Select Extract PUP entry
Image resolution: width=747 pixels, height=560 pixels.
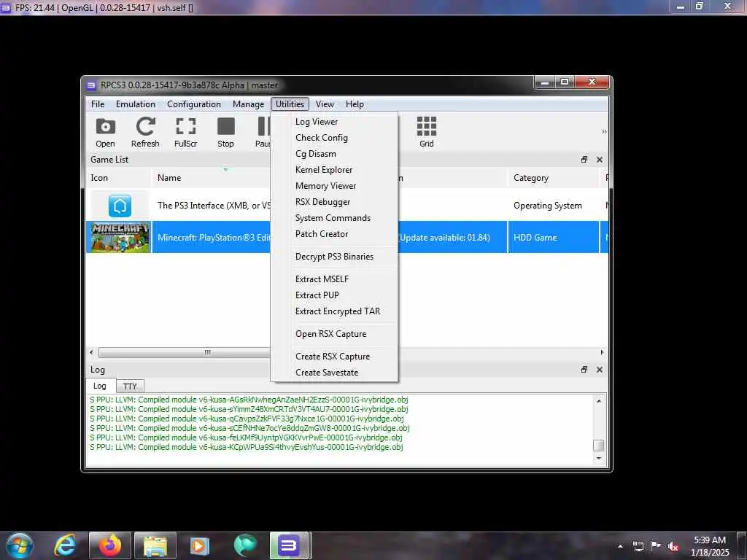[334, 295]
